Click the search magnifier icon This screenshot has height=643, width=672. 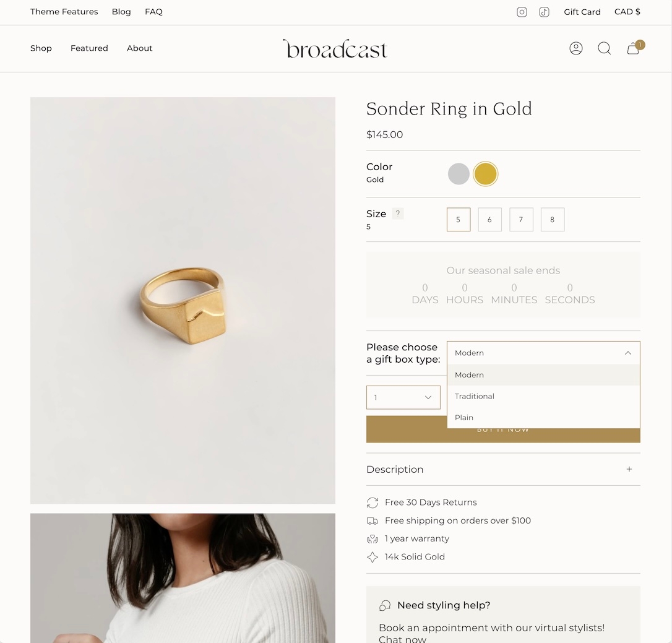[x=604, y=48]
